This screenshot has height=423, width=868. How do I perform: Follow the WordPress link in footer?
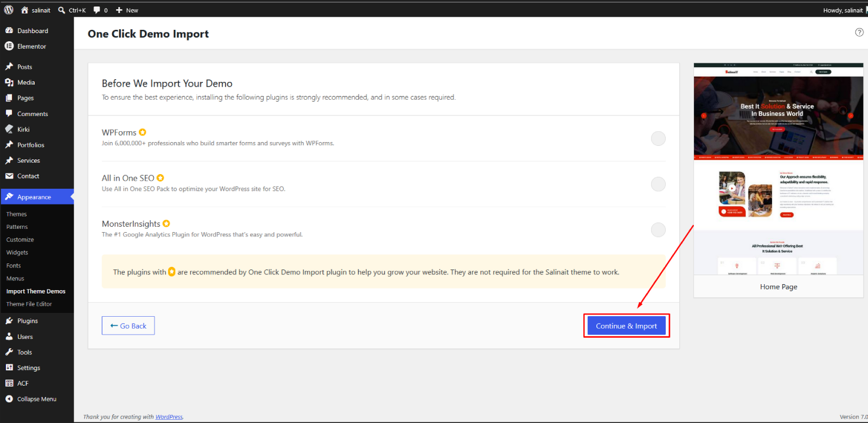(x=169, y=417)
